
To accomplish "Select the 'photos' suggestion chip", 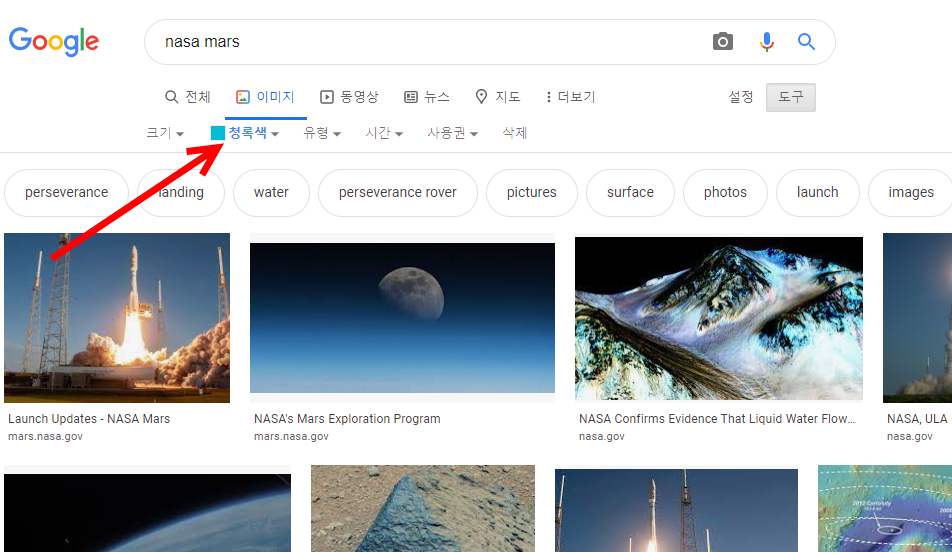I will point(725,193).
